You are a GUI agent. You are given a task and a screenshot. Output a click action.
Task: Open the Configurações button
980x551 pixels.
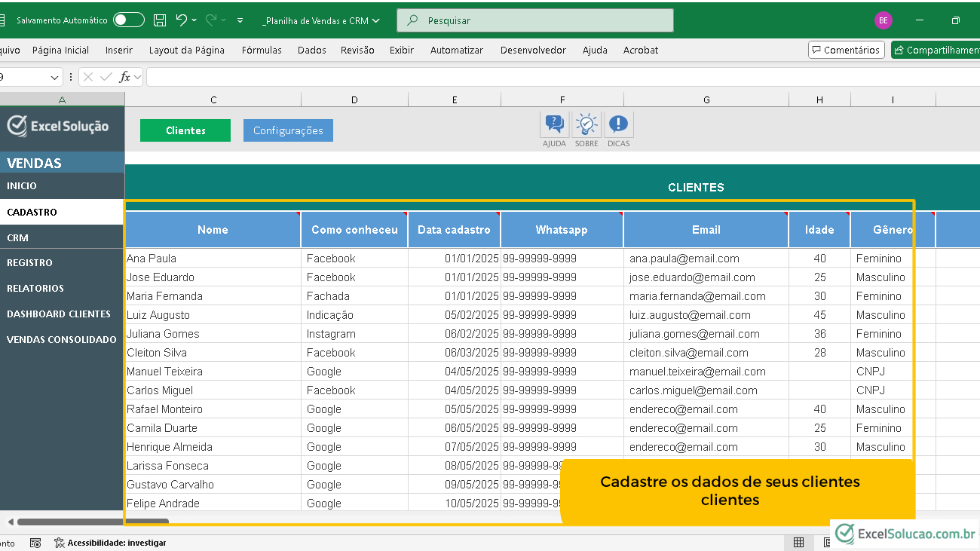tap(288, 130)
